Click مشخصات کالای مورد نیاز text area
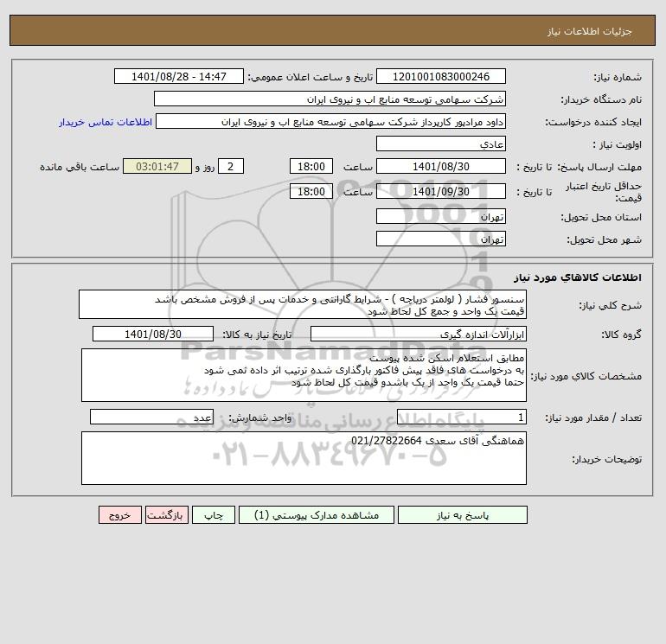This screenshot has width=666, height=644. 304,375
